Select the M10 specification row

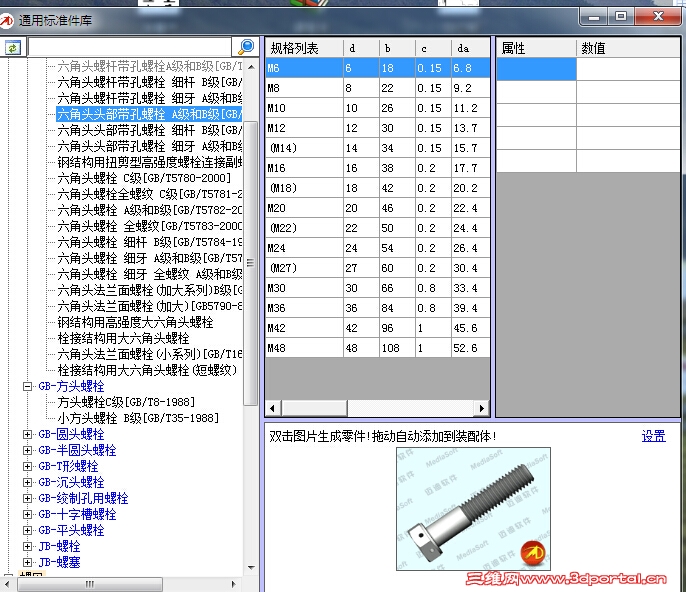(x=378, y=108)
